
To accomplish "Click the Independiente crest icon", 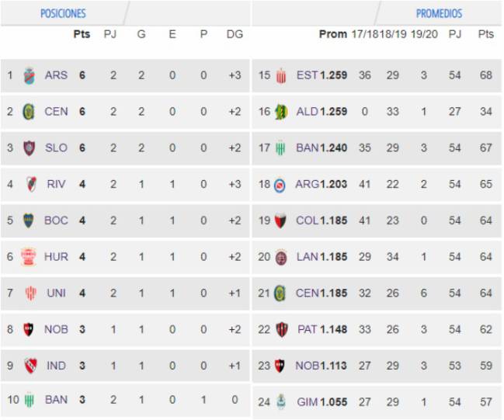I will click(x=31, y=366).
